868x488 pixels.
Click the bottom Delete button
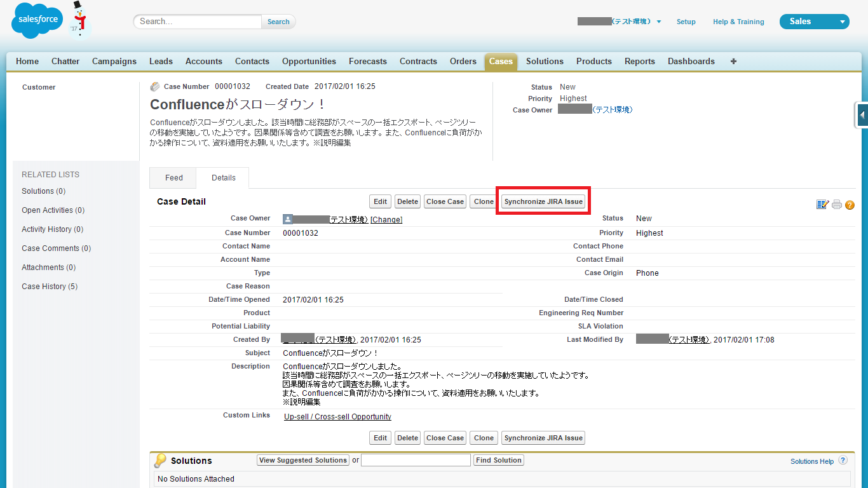[407, 438]
